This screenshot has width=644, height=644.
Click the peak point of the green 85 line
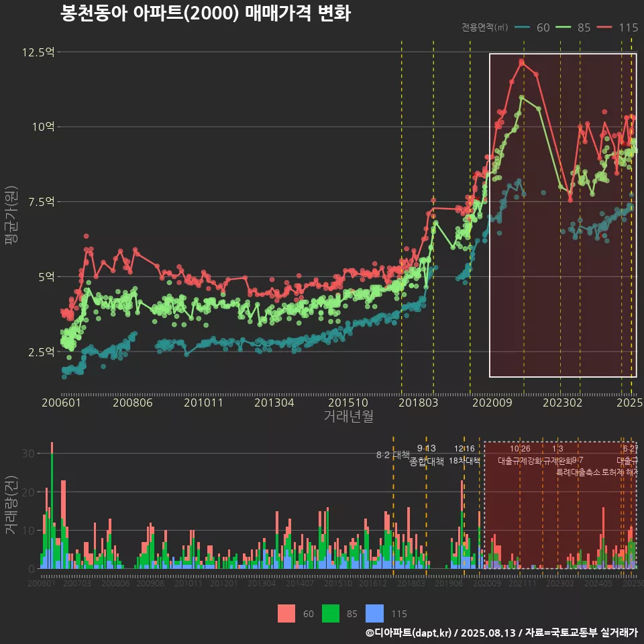point(522,97)
